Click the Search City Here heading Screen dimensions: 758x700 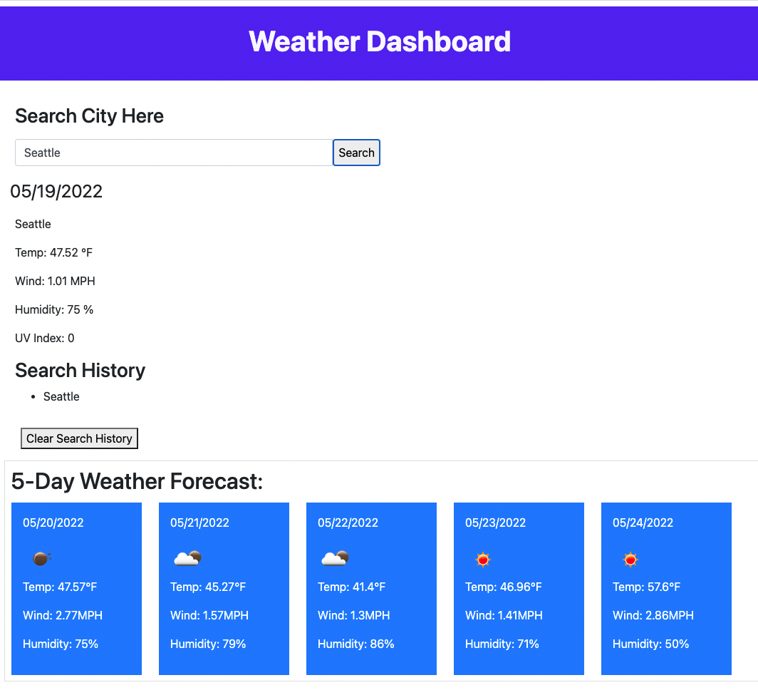89,115
